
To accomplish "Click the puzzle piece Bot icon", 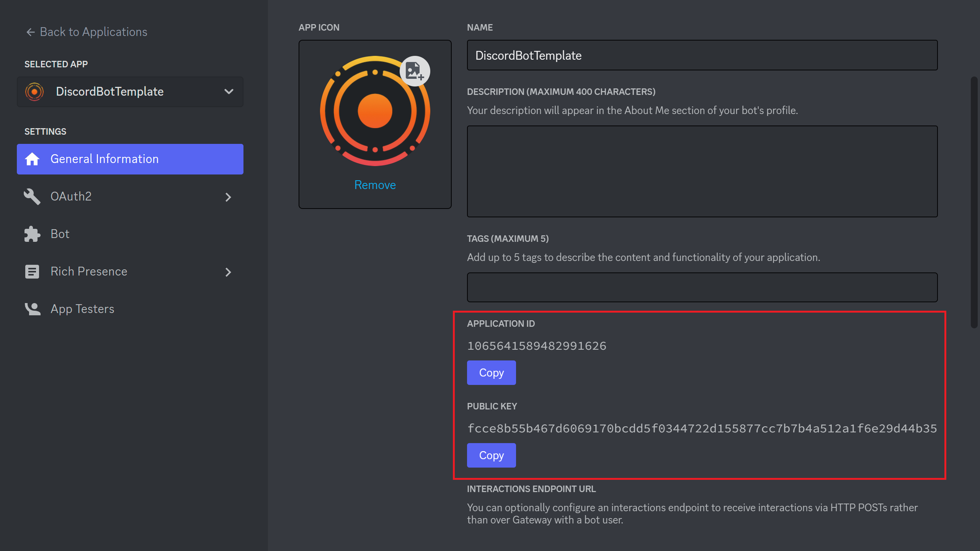I will (32, 234).
